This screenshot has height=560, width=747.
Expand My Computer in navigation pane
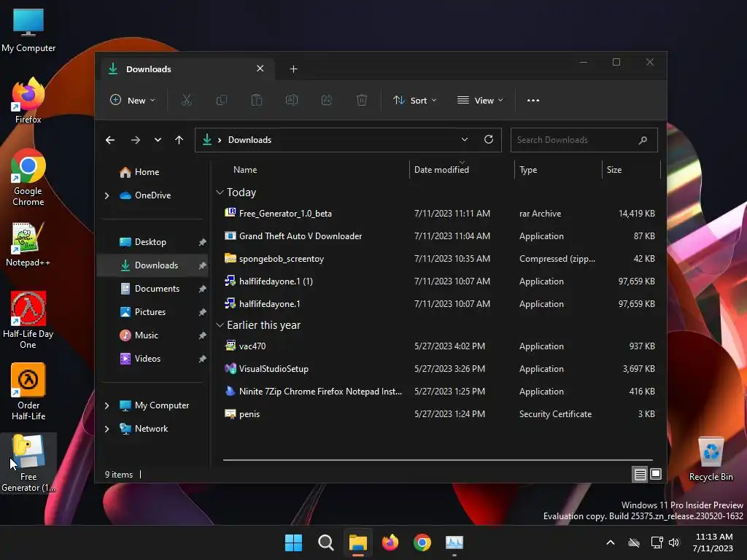coord(107,405)
